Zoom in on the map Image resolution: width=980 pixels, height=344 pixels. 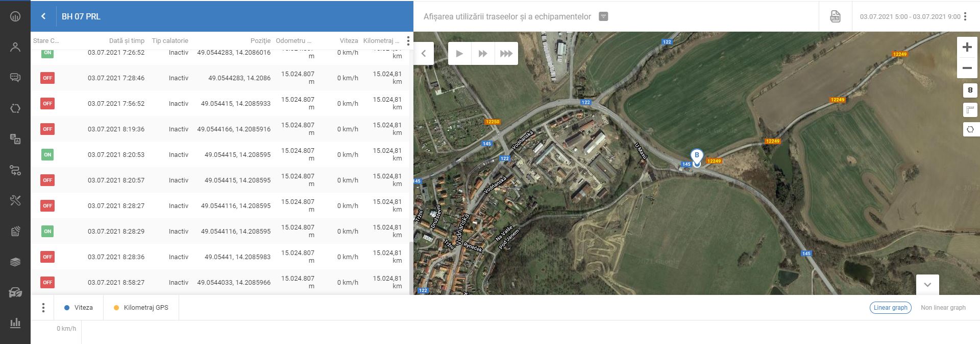point(967,48)
